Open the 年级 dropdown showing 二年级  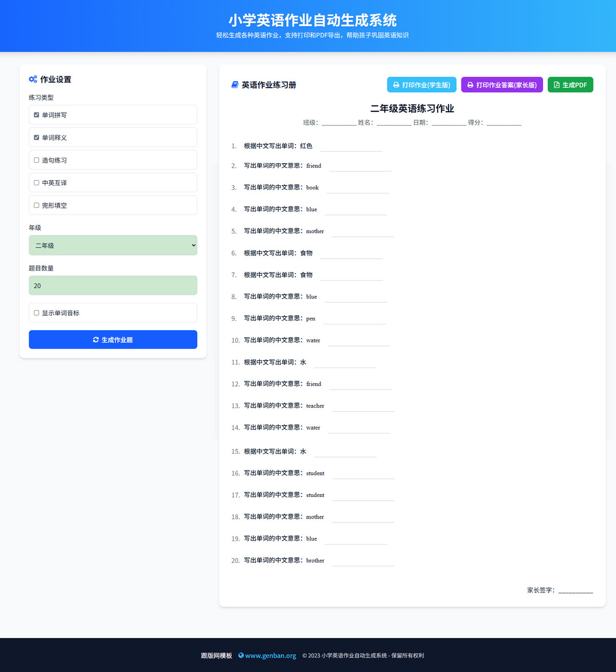coord(113,245)
